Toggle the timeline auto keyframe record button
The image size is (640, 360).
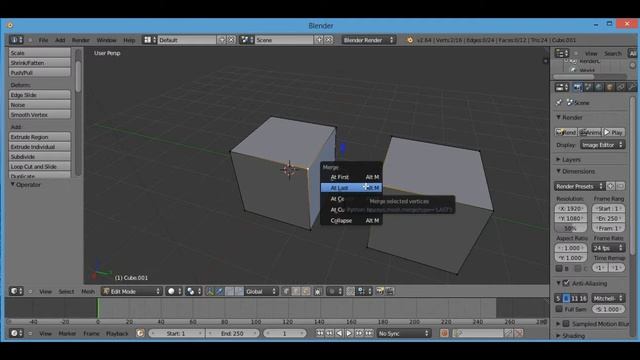coord(444,333)
